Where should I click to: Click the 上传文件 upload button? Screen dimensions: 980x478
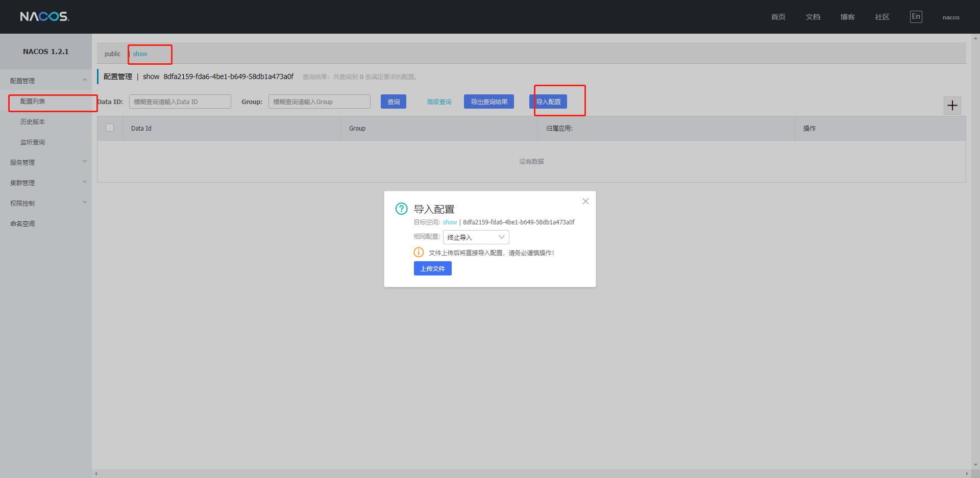(x=433, y=268)
